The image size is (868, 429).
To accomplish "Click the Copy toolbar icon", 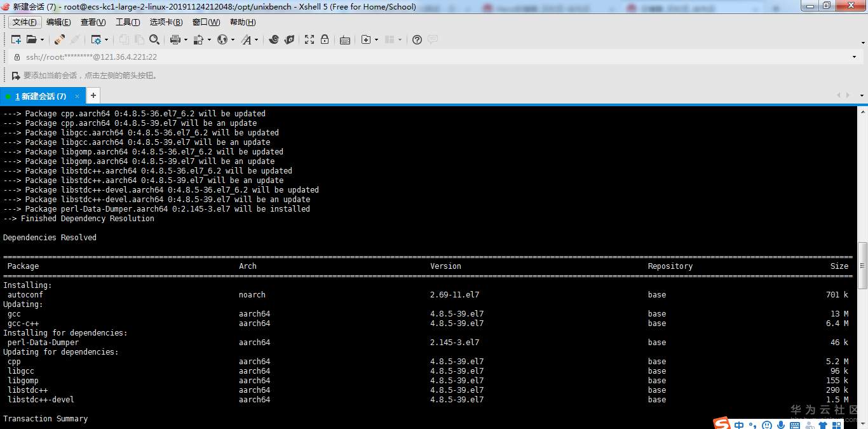I will click(124, 39).
